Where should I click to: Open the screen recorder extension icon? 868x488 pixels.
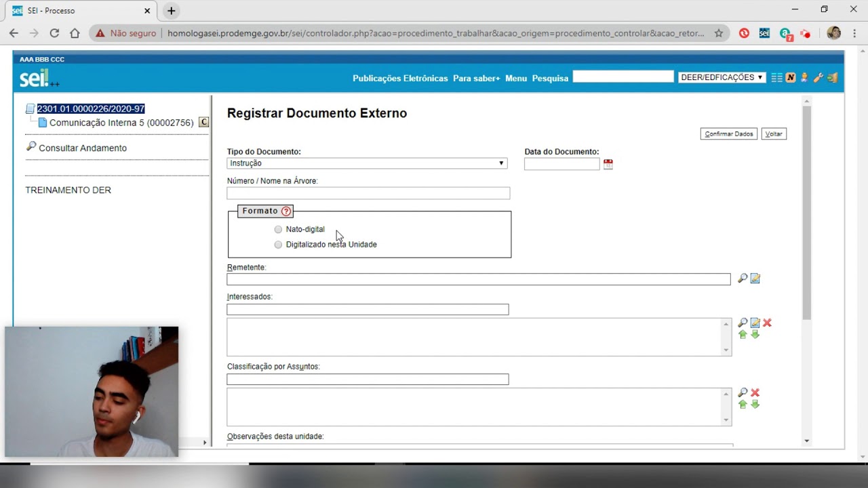(x=805, y=33)
